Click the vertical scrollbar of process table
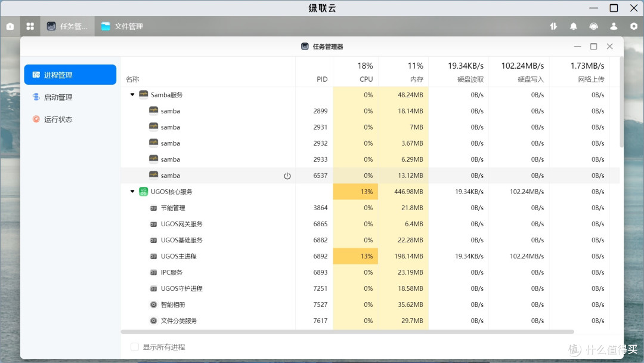The width and height of the screenshot is (644, 363). click(x=621, y=102)
